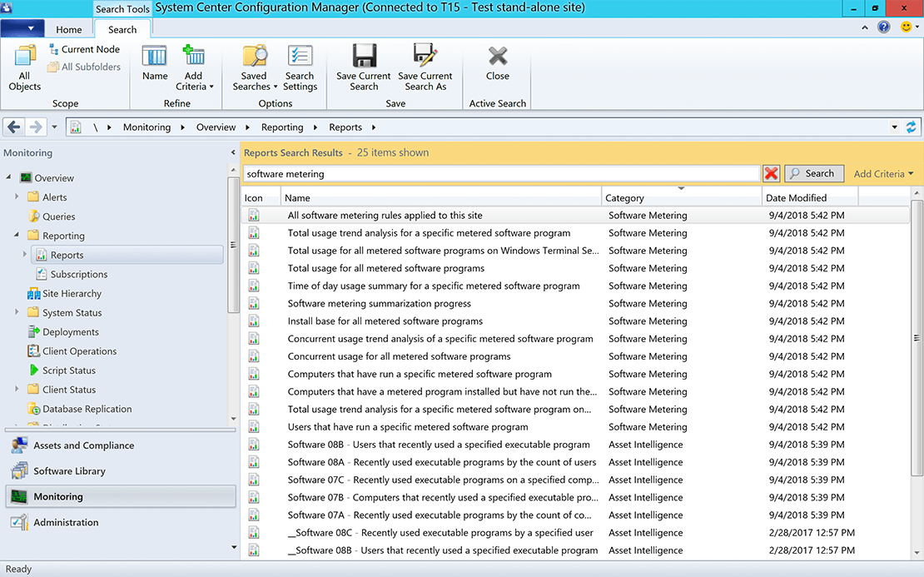Click the software metering search field
The image size is (924, 577).
499,174
